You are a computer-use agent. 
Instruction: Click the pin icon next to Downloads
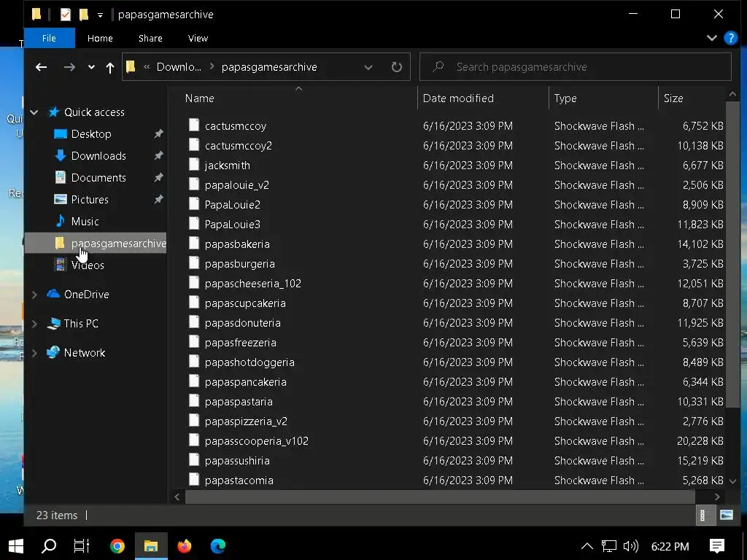coord(158,156)
